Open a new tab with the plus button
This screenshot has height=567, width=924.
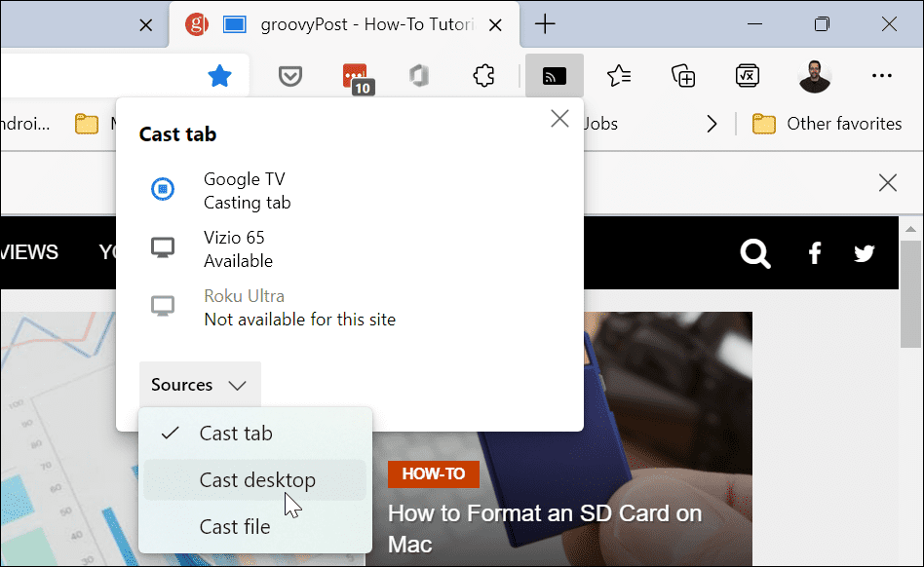545,24
